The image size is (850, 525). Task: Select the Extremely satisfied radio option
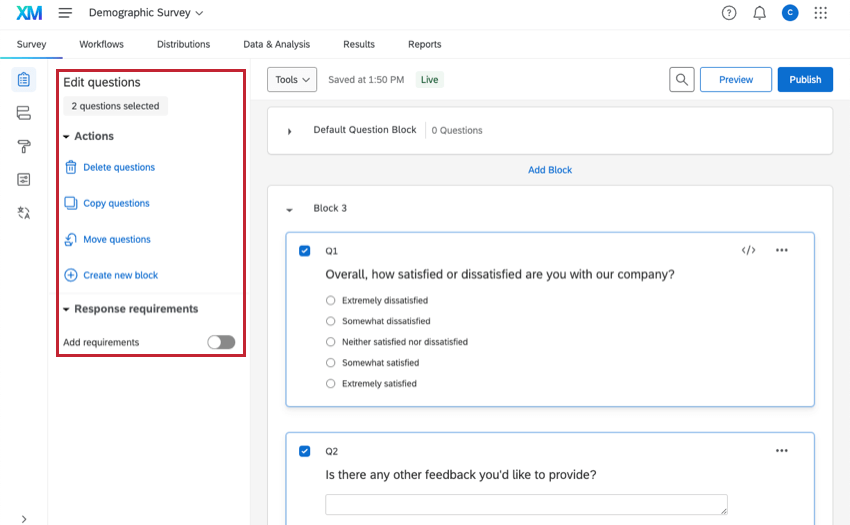331,384
